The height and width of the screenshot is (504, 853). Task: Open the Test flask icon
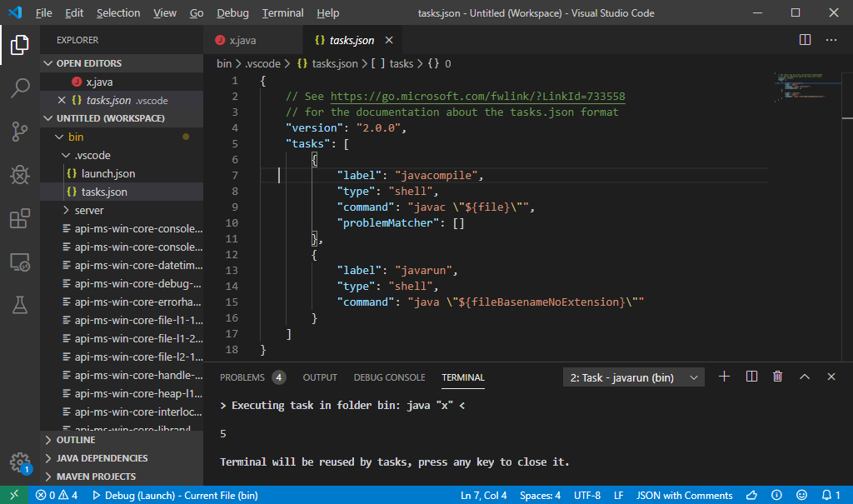[x=20, y=306]
